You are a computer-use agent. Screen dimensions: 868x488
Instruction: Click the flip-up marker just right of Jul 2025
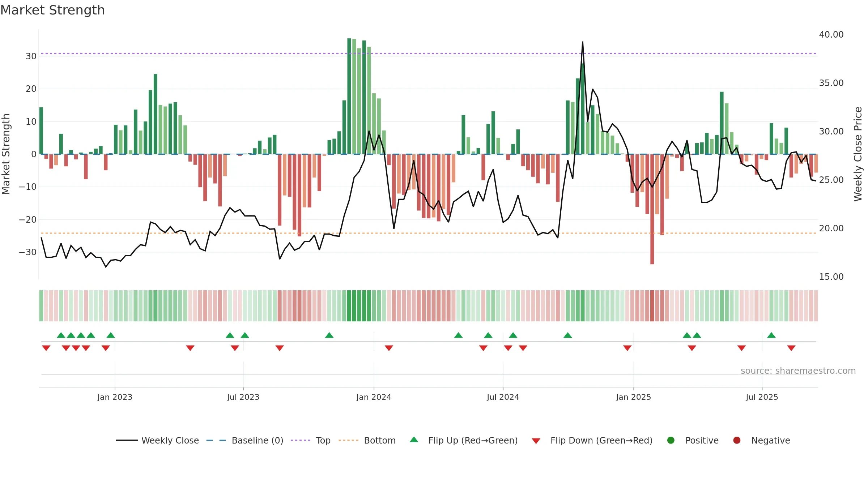coord(771,335)
